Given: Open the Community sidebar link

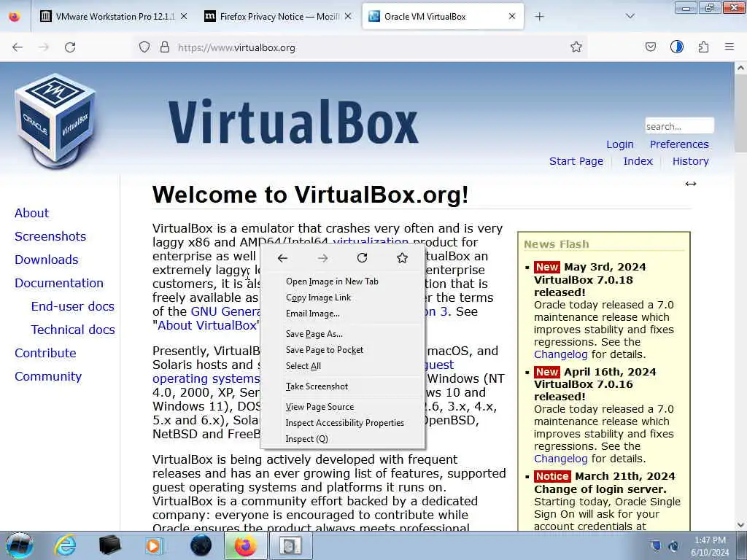Looking at the screenshot, I should (x=48, y=376).
